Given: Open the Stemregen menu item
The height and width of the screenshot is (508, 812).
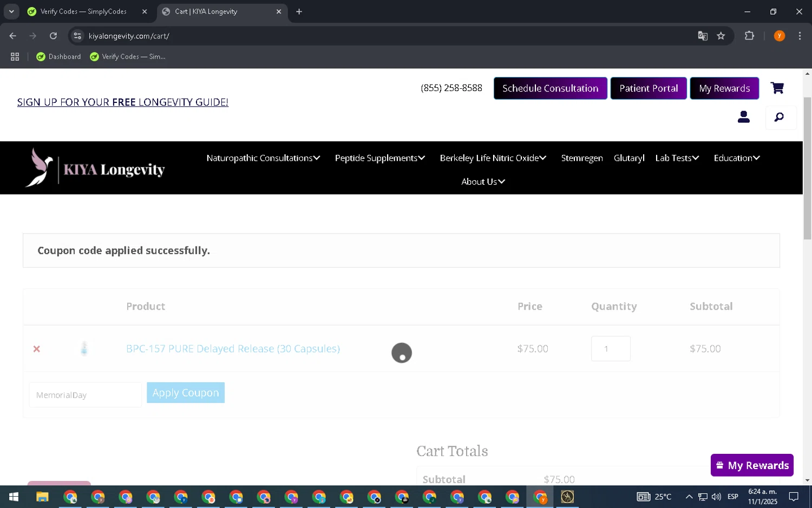Looking at the screenshot, I should pyautogui.click(x=582, y=158).
